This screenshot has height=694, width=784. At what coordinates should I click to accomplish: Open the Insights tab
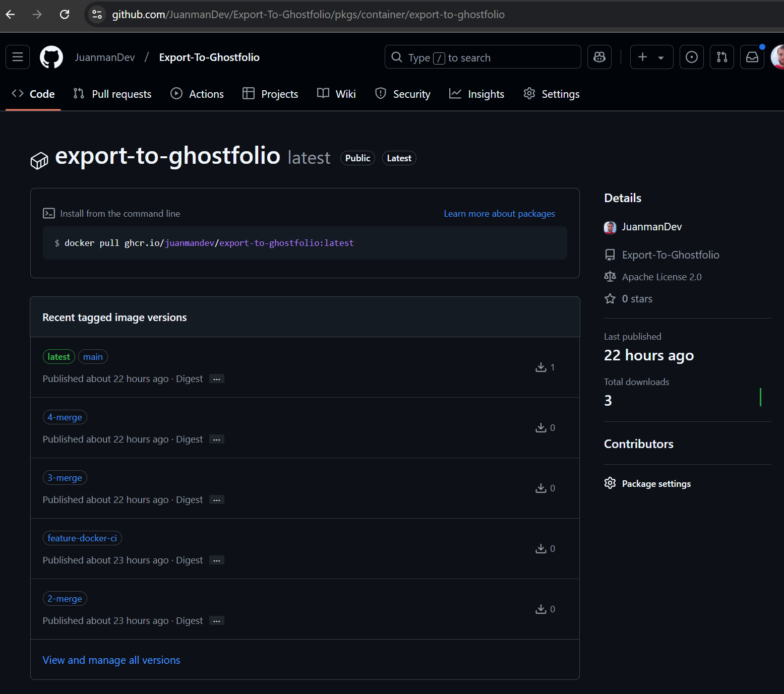tap(476, 94)
